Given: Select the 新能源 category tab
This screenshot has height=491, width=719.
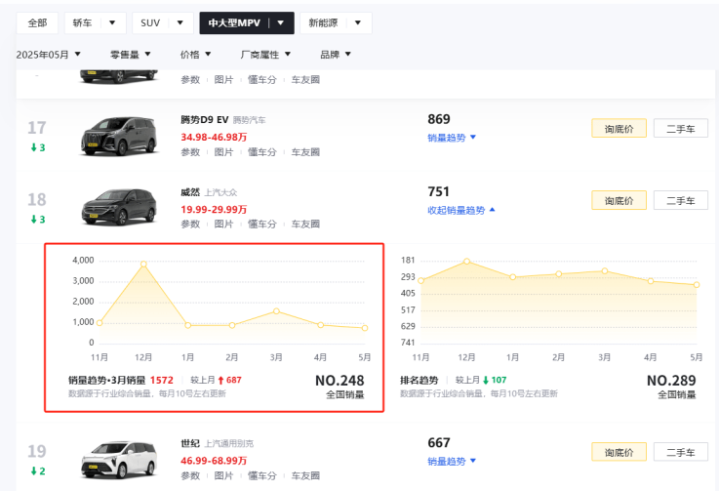Looking at the screenshot, I should coord(323,23).
